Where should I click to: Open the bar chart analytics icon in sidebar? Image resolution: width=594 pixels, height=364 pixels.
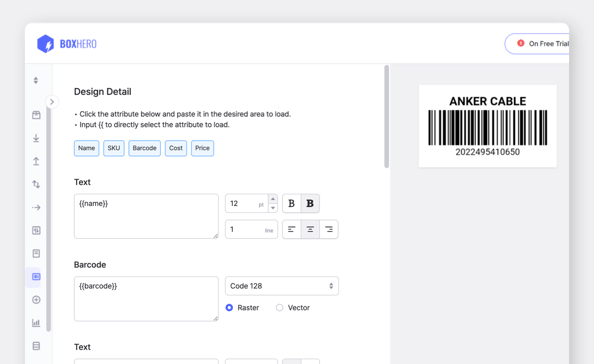pyautogui.click(x=36, y=323)
